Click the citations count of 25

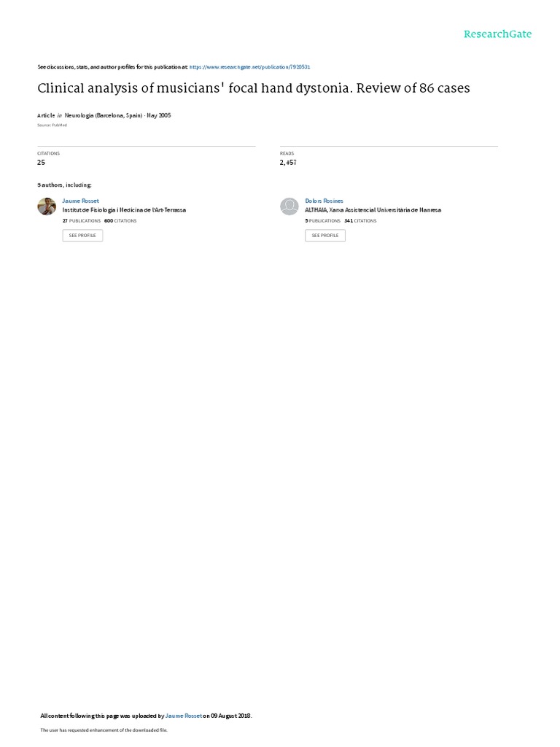[x=42, y=163]
